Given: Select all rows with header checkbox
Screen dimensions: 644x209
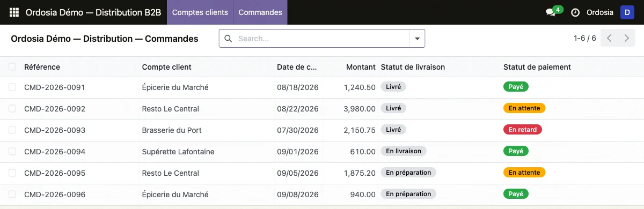Looking at the screenshot, I should tap(12, 67).
